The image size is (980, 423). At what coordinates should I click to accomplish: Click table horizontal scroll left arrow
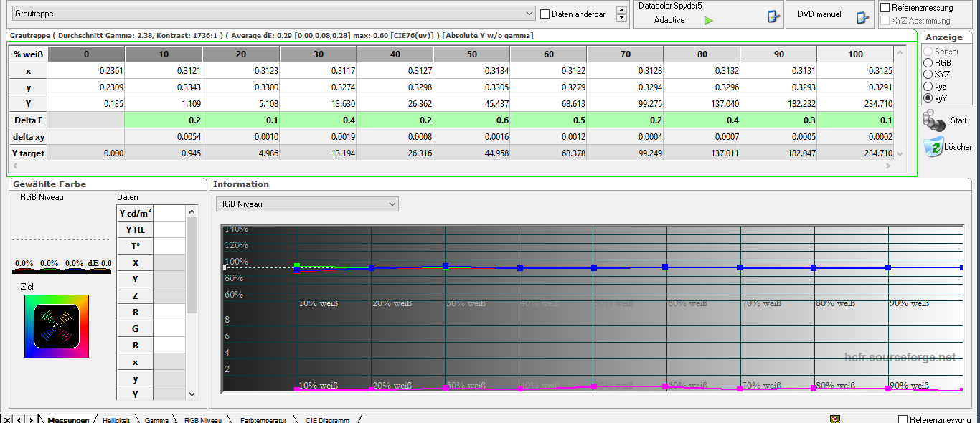pyautogui.click(x=15, y=166)
